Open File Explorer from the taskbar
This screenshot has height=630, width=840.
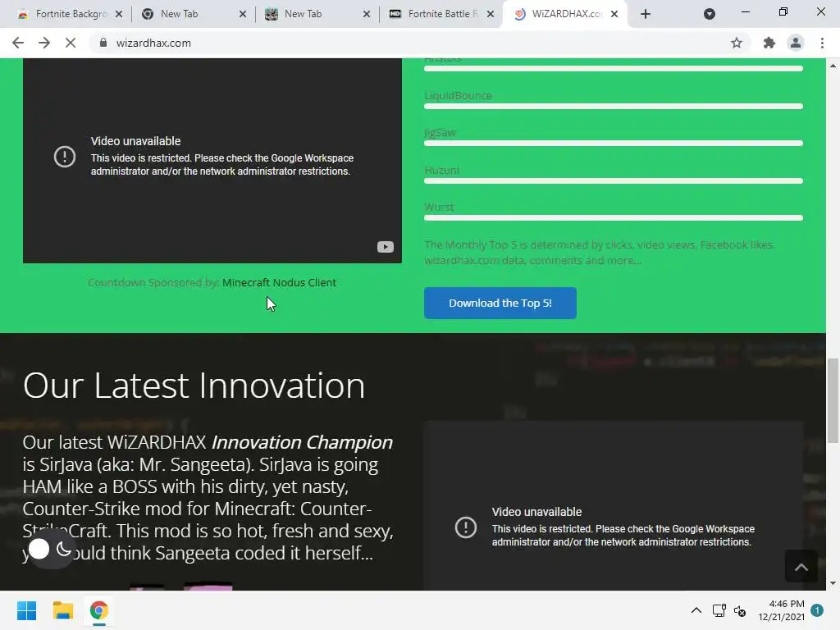pos(62,610)
